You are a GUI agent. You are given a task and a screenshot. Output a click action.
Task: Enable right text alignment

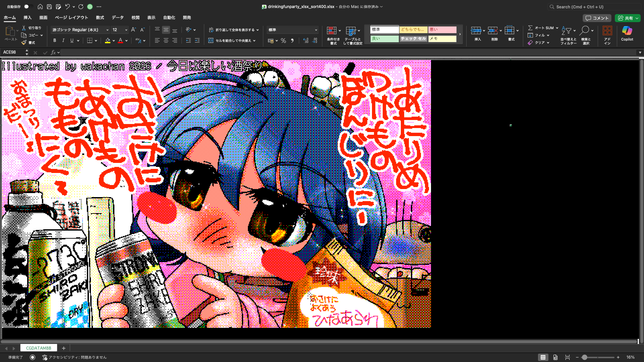[x=175, y=40]
